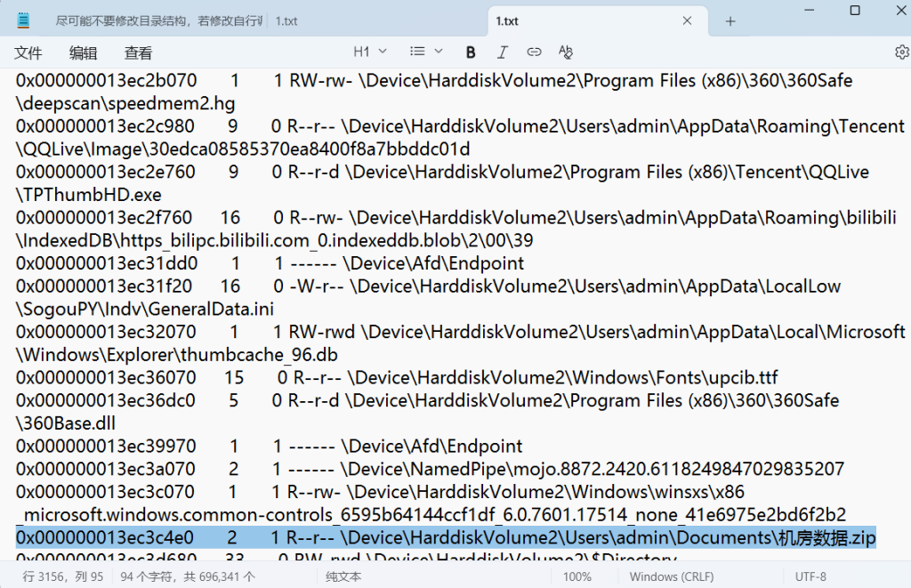Open the 查看 menu
The width and height of the screenshot is (911, 588).
138,53
